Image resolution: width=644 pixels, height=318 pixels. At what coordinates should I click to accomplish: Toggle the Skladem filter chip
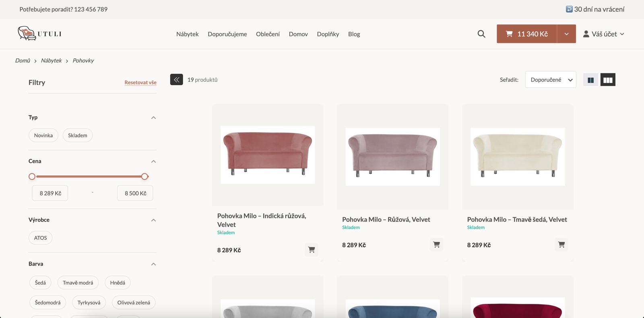pos(77,135)
